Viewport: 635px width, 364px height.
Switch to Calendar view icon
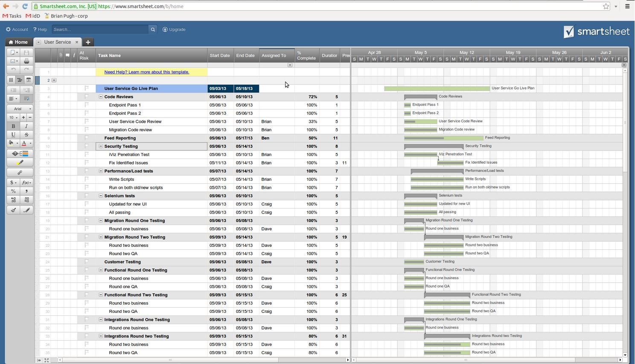pyautogui.click(x=28, y=80)
